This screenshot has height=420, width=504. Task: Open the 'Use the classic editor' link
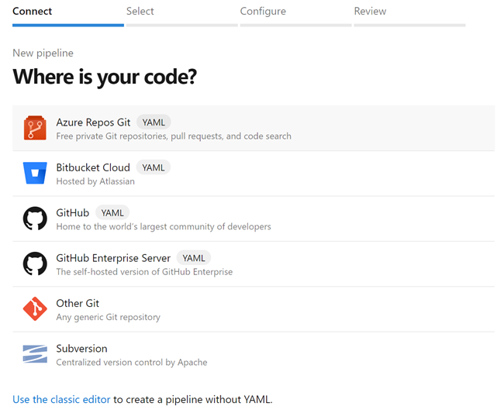pyautogui.click(x=61, y=399)
